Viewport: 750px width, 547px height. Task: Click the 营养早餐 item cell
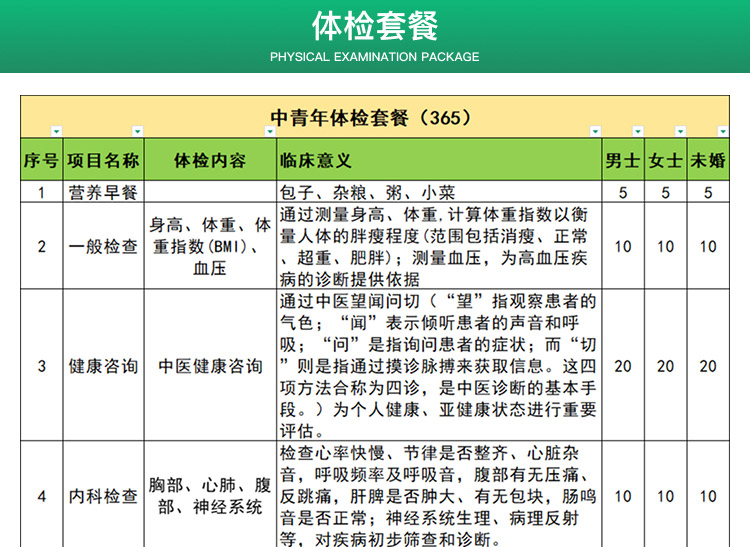tap(103, 192)
